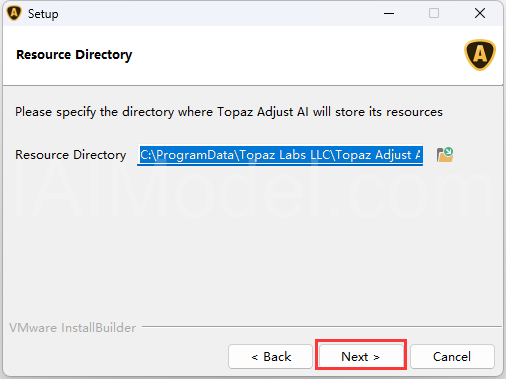
Task: Proceed with the Next > button
Action: click(x=361, y=357)
